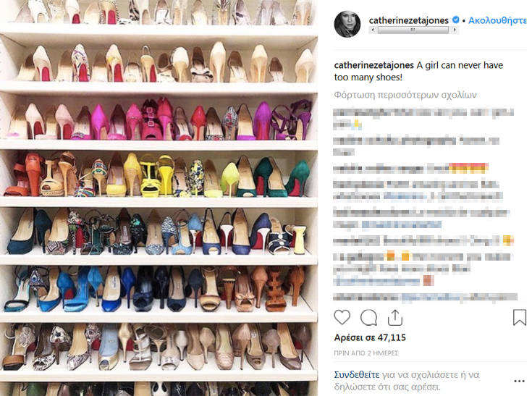Load more comments via Φόρτωση περισσότερων σχολίων
Screen dimensions: 532x396
405,95
